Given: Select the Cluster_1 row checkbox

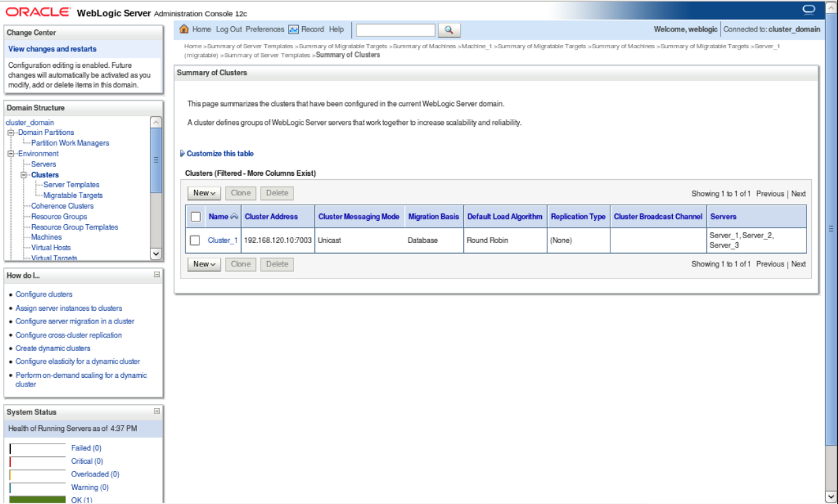Looking at the screenshot, I should [x=193, y=240].
